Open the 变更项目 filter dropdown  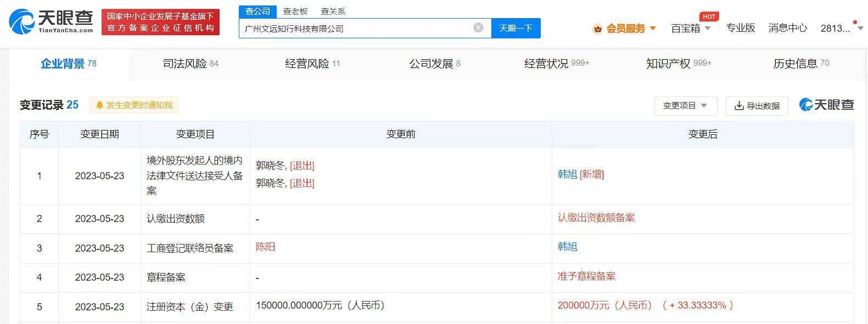(x=685, y=106)
